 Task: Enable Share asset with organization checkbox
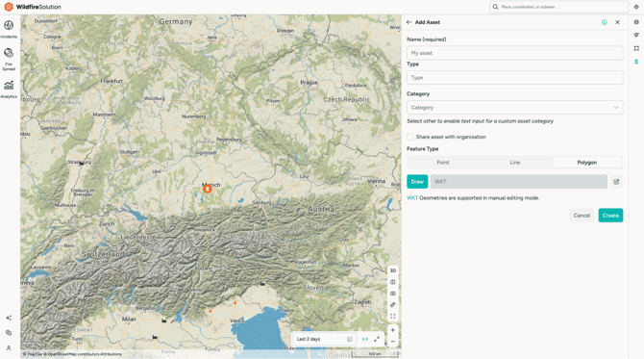(x=409, y=137)
